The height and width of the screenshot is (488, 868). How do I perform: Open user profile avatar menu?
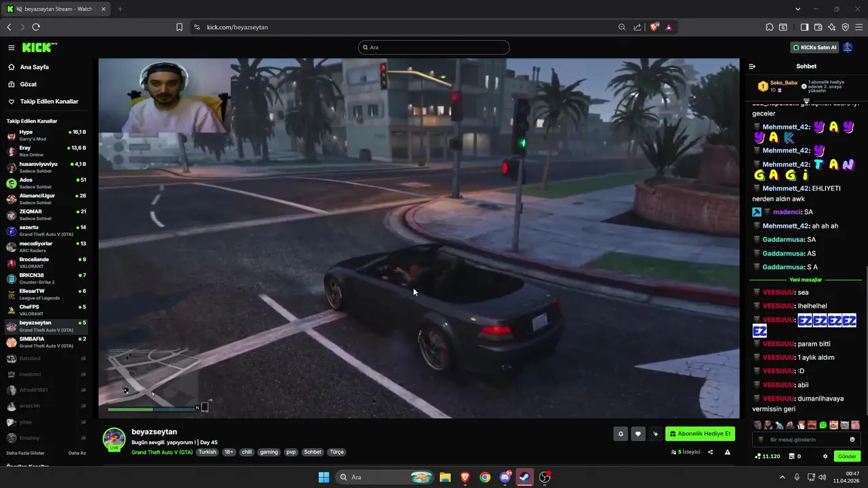(x=848, y=47)
